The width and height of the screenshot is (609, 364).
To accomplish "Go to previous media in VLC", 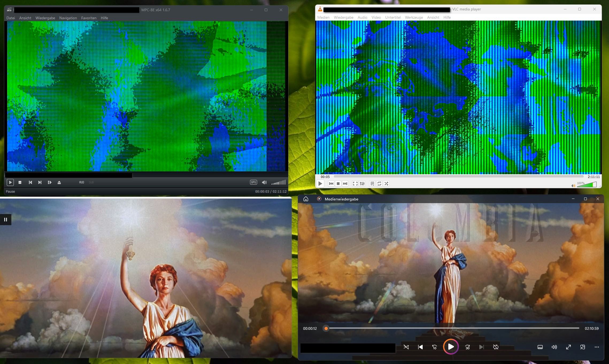I will (331, 184).
